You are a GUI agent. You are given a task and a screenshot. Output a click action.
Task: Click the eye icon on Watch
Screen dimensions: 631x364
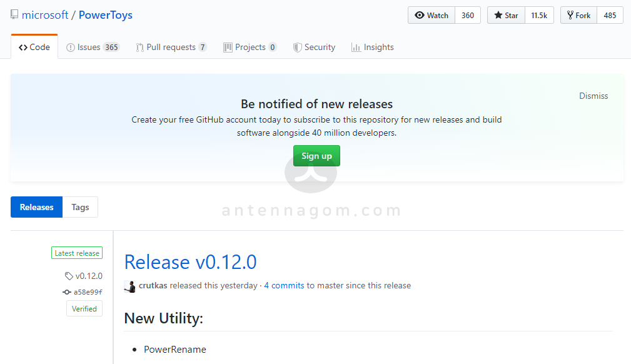tap(420, 15)
